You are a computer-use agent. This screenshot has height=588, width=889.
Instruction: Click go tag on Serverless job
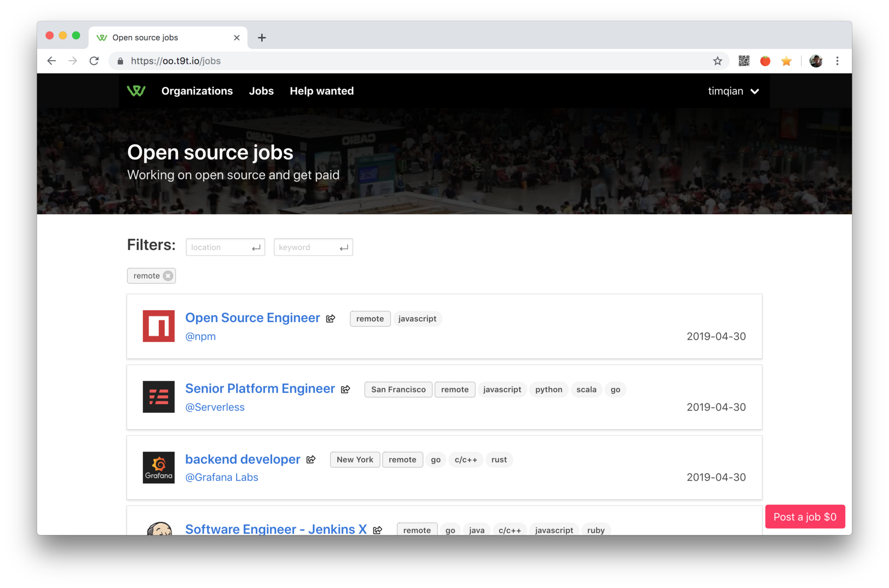pos(615,389)
